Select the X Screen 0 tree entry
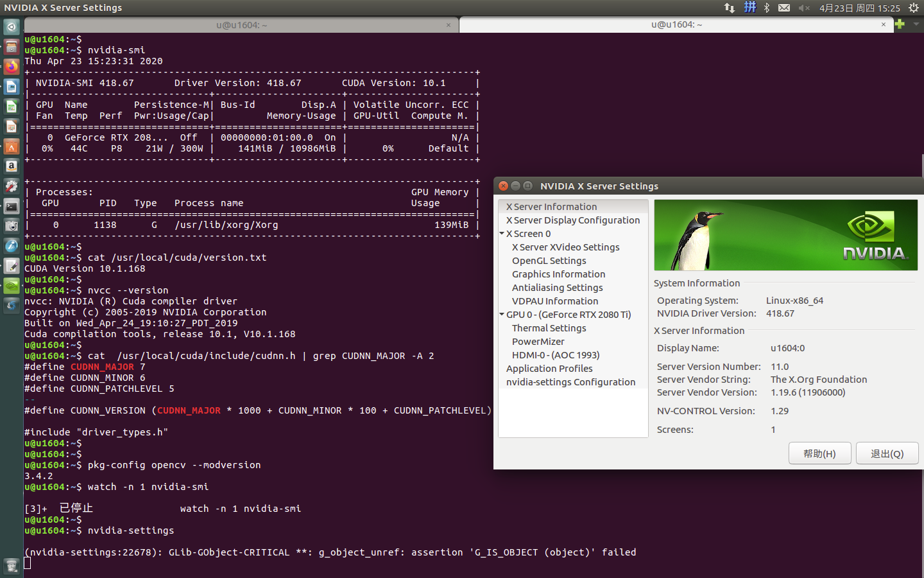The width and height of the screenshot is (924, 578). pos(528,234)
